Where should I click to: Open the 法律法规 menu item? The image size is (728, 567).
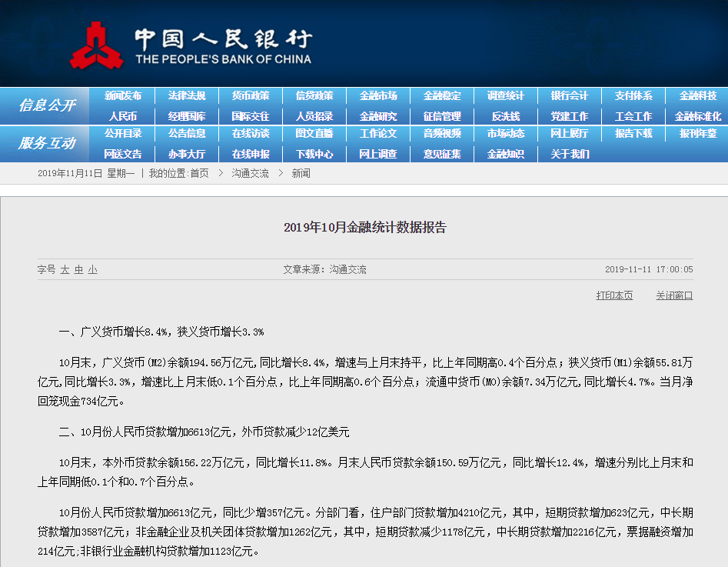coord(187,95)
